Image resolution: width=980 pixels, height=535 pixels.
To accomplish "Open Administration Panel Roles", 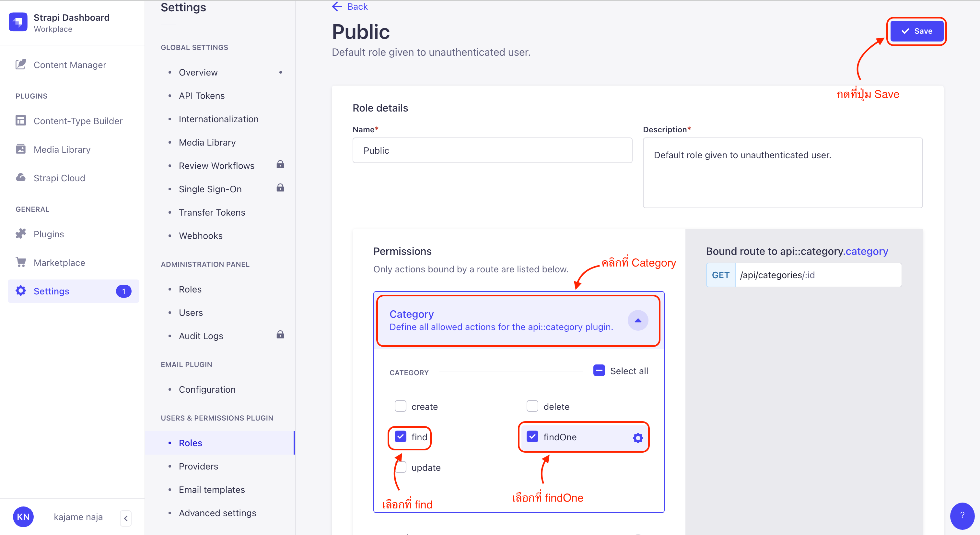I will pos(190,289).
